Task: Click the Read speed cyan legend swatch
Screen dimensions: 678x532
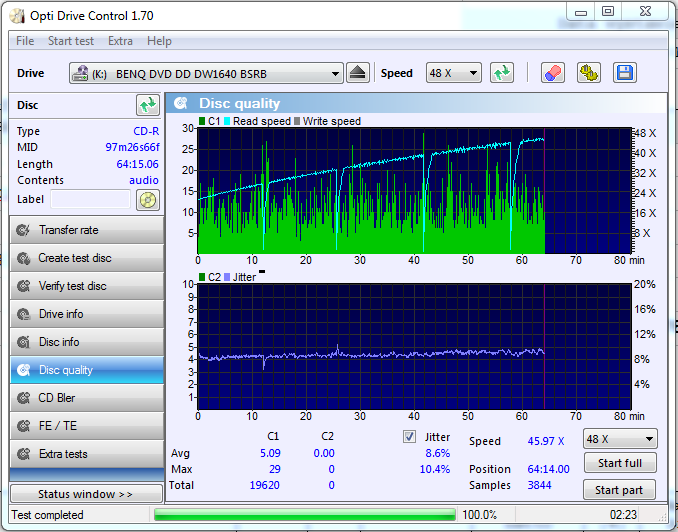Action: [x=227, y=121]
